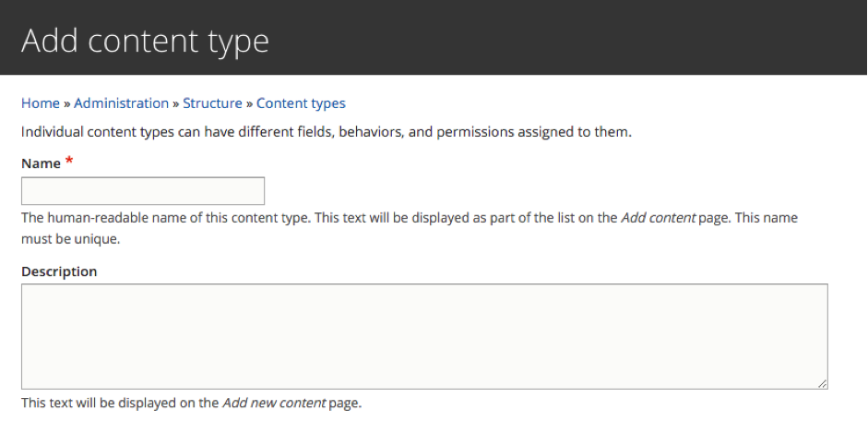Image resolution: width=868 pixels, height=422 pixels.
Task: Open the Administration breadcrumb link
Action: click(x=121, y=103)
